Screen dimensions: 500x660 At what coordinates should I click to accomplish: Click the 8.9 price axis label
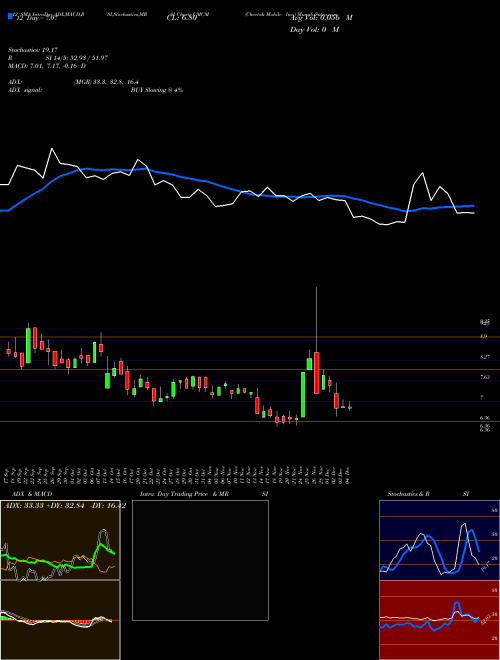pyautogui.click(x=484, y=336)
